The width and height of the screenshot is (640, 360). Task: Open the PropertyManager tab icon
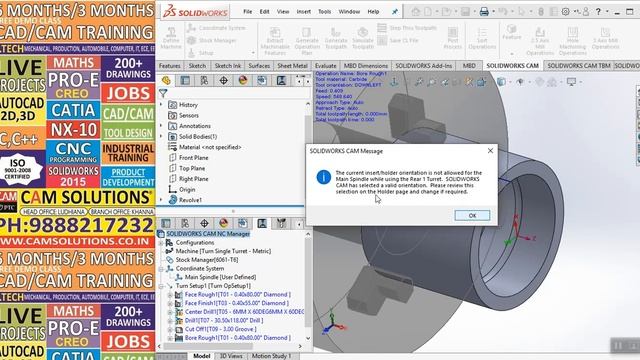tap(185, 80)
